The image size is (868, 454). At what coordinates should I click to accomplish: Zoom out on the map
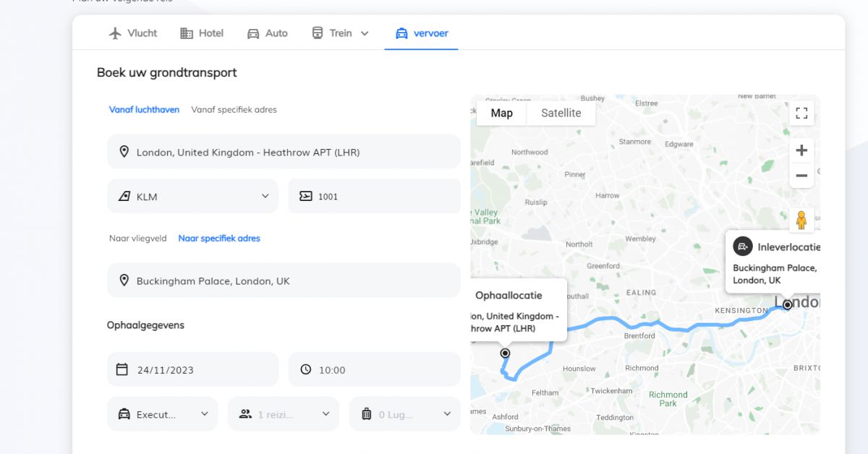pyautogui.click(x=801, y=176)
